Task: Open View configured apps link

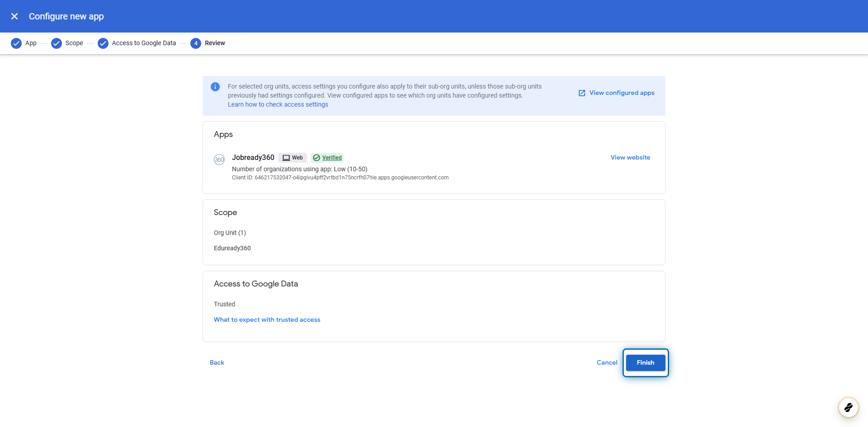Action: pyautogui.click(x=622, y=93)
